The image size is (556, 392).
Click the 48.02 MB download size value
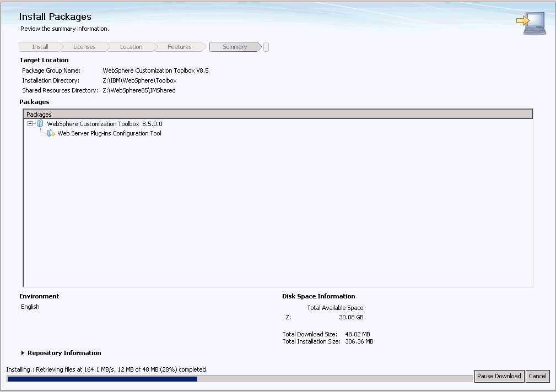pos(358,334)
